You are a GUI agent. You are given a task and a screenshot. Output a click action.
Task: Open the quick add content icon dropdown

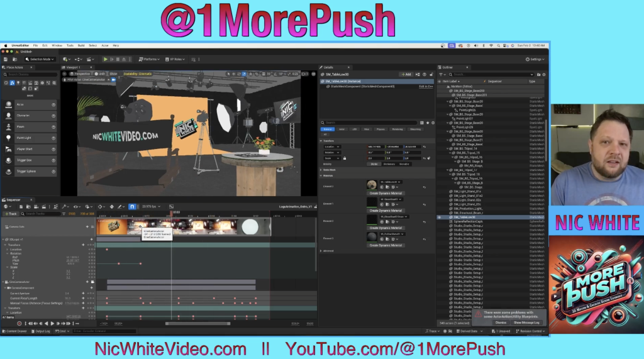tap(67, 59)
